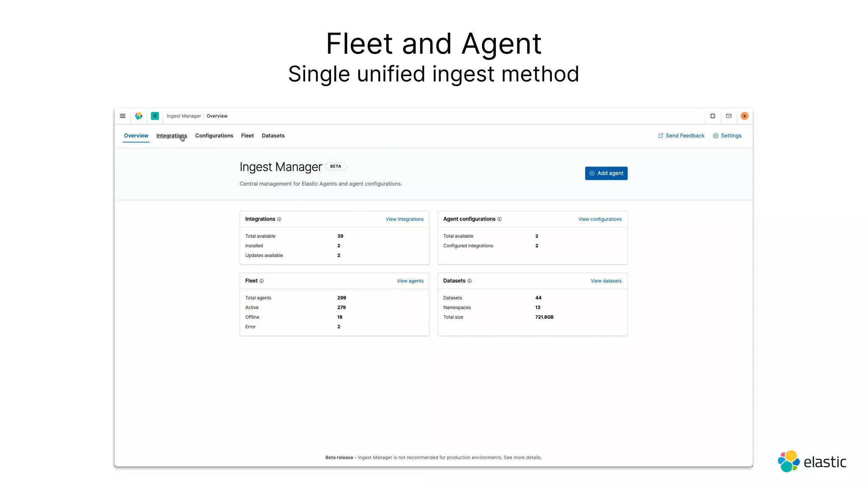This screenshot has width=868, height=488.
Task: Click Send Feedback link
Action: 685,136
